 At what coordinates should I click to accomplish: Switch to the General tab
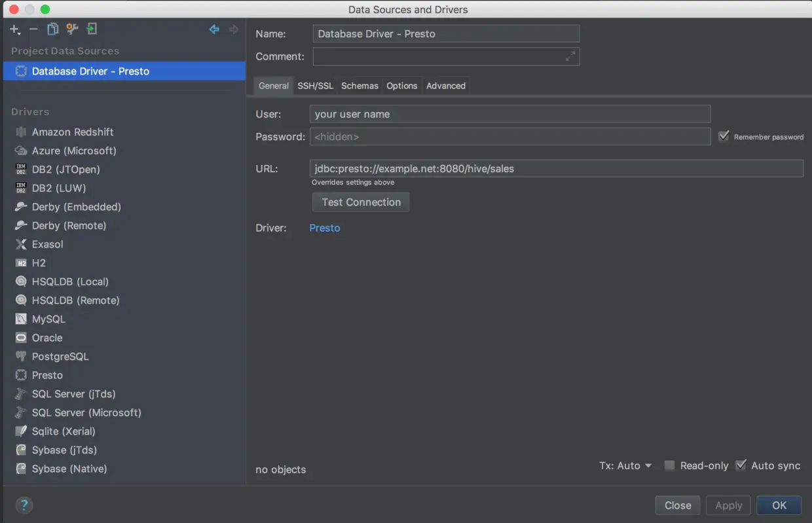274,86
